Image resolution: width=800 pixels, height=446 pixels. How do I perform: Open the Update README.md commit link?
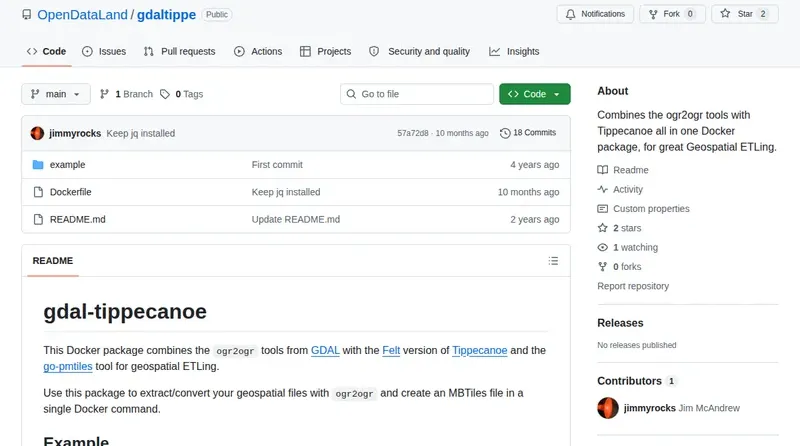pyautogui.click(x=295, y=219)
